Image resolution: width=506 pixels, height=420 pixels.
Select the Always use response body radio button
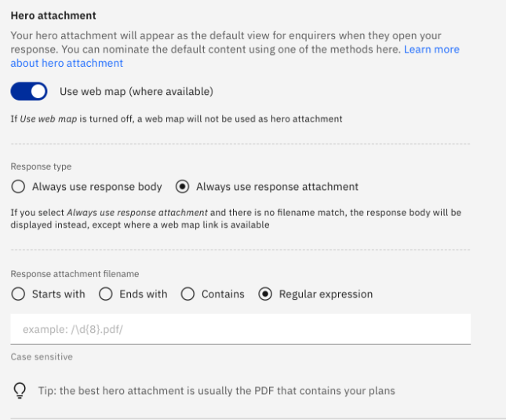coord(18,187)
